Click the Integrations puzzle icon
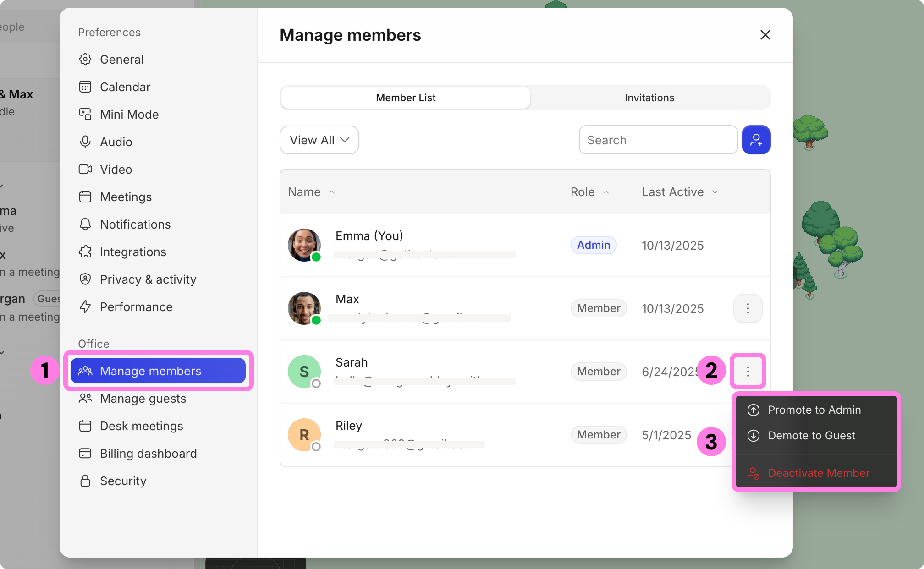The width and height of the screenshot is (924, 569). click(85, 252)
